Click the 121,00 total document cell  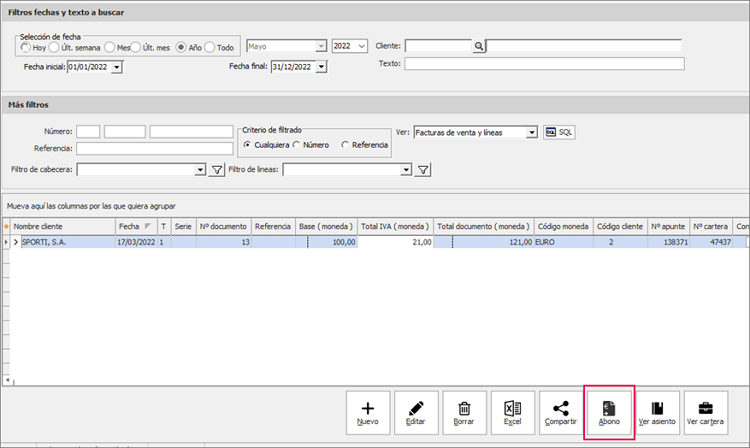click(484, 242)
